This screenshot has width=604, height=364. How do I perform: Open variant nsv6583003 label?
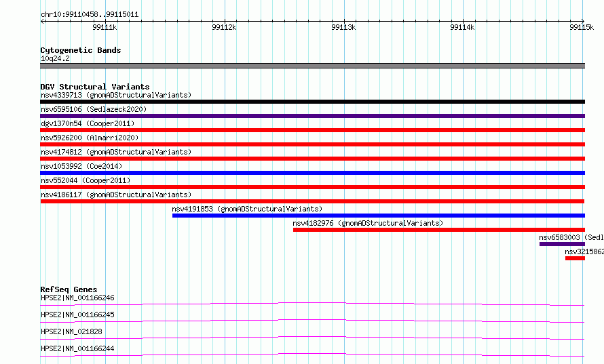(571, 237)
